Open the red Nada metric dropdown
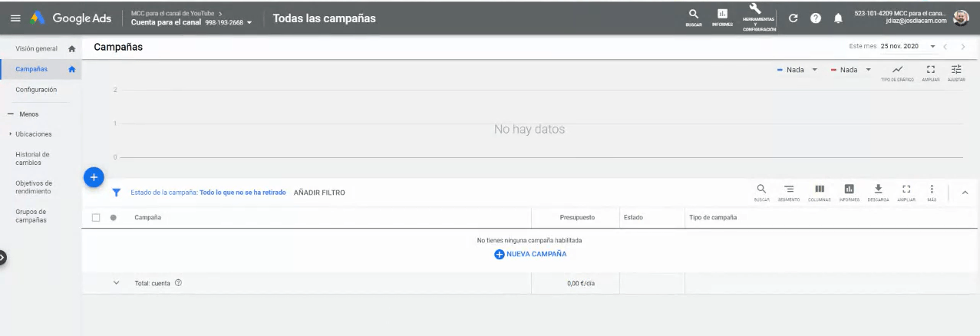This screenshot has height=336, width=980. tap(851, 70)
